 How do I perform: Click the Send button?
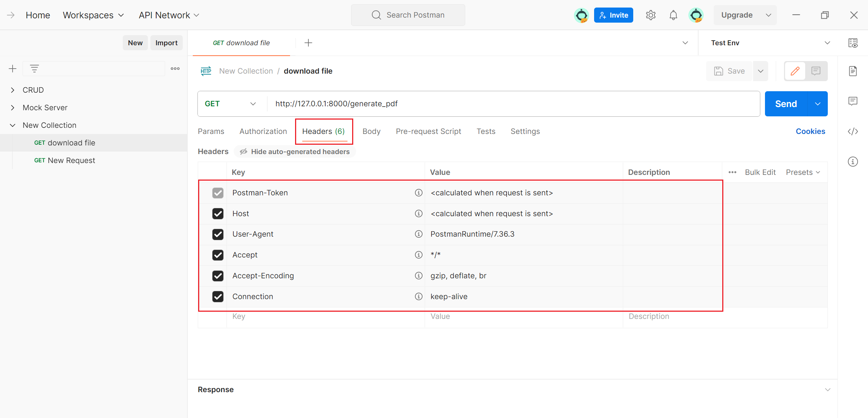click(786, 104)
